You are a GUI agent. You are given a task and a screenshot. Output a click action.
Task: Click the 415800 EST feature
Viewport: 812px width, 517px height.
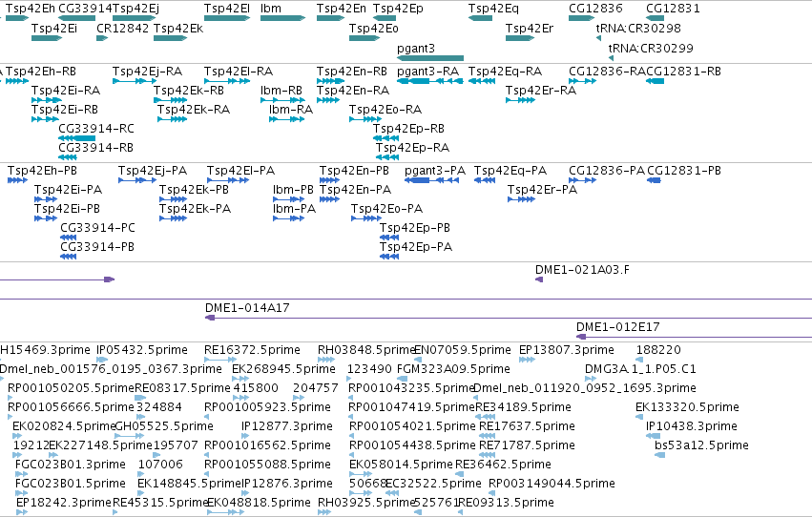pyautogui.click(x=240, y=398)
